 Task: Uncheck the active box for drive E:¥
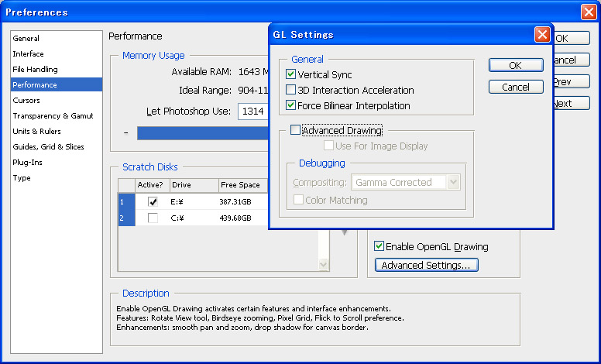pos(153,201)
